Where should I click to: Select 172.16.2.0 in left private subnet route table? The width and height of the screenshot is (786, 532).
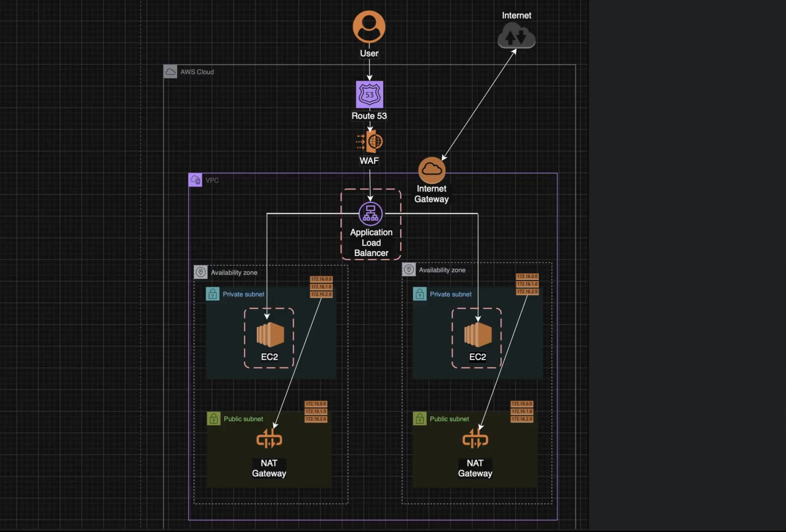[x=321, y=294]
